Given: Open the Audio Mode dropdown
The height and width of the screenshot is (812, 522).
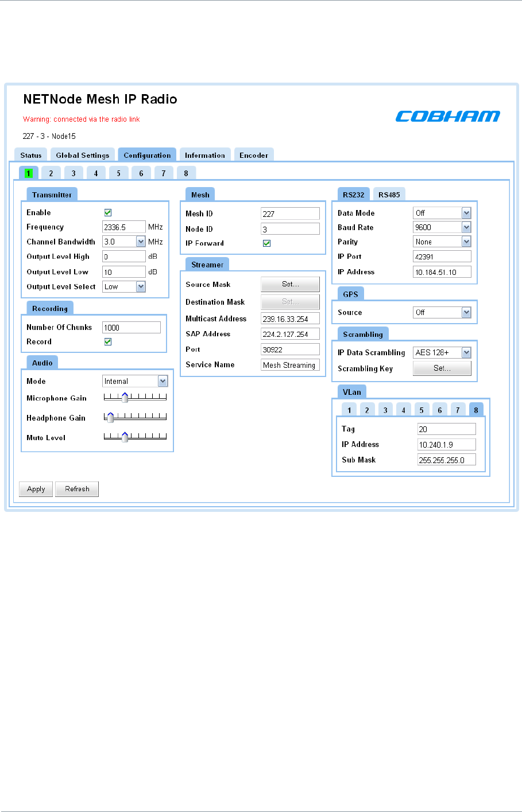Looking at the screenshot, I should [135, 382].
